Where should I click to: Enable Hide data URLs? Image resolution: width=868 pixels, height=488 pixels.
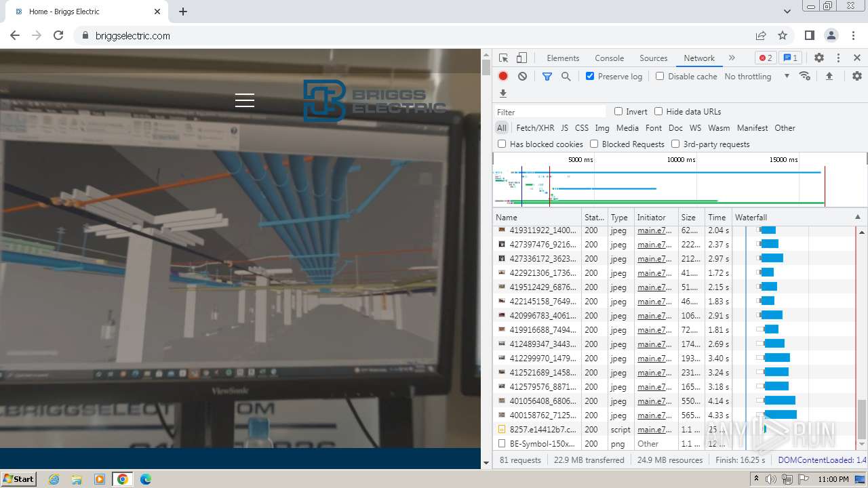click(x=658, y=111)
